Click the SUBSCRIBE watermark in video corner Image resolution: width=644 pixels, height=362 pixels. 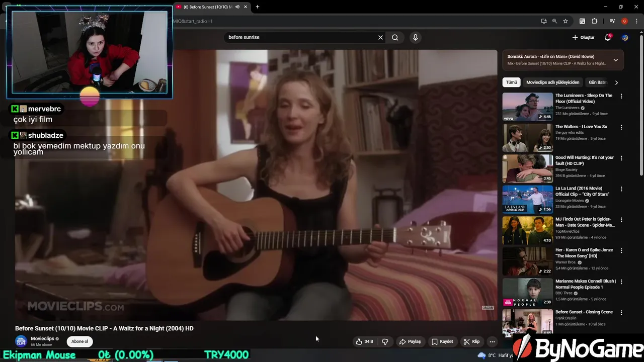click(x=488, y=308)
